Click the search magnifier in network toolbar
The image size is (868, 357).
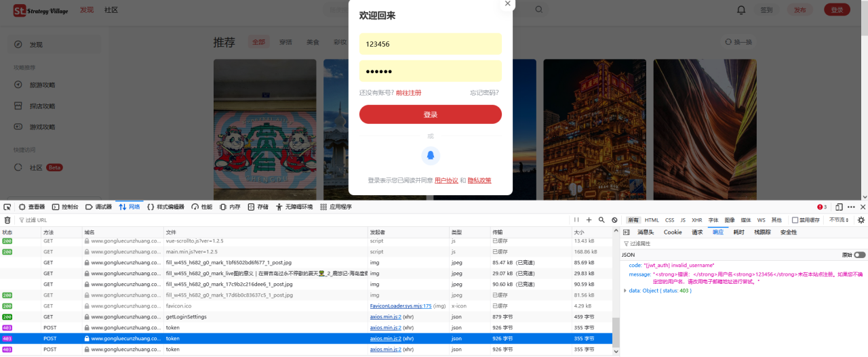601,220
